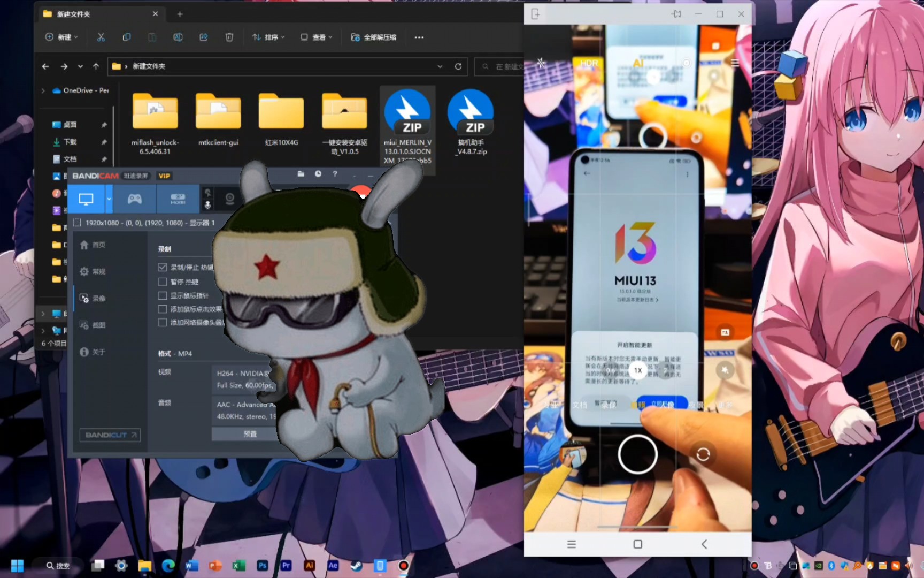Open the 新建 dropdown in Explorer toolbar
Image resolution: width=924 pixels, height=578 pixels.
click(61, 37)
